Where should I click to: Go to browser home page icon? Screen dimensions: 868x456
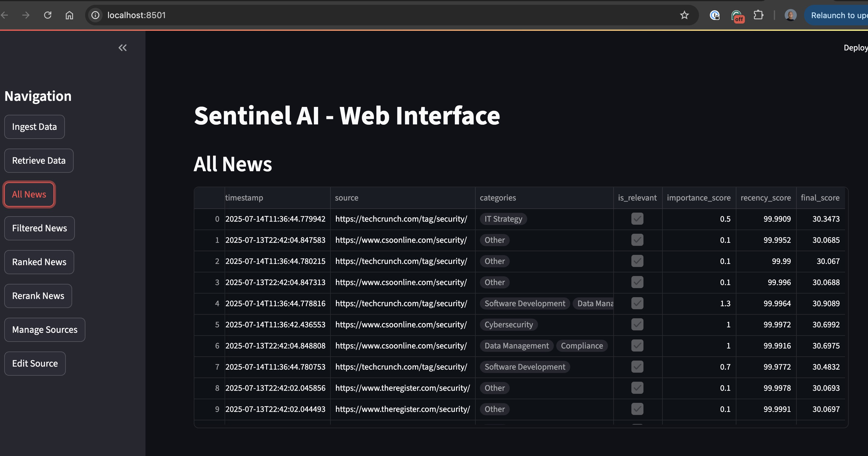point(69,15)
